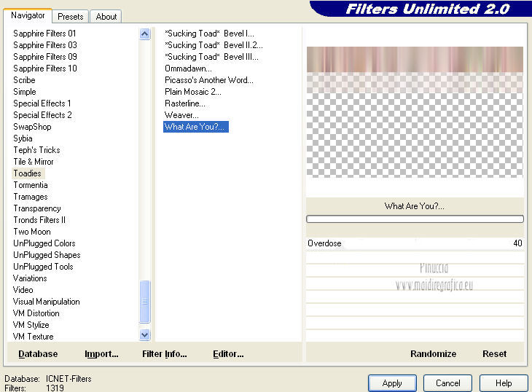This screenshot has width=532, height=392.
Task: Click the Overdose value 40
Action: click(517, 243)
